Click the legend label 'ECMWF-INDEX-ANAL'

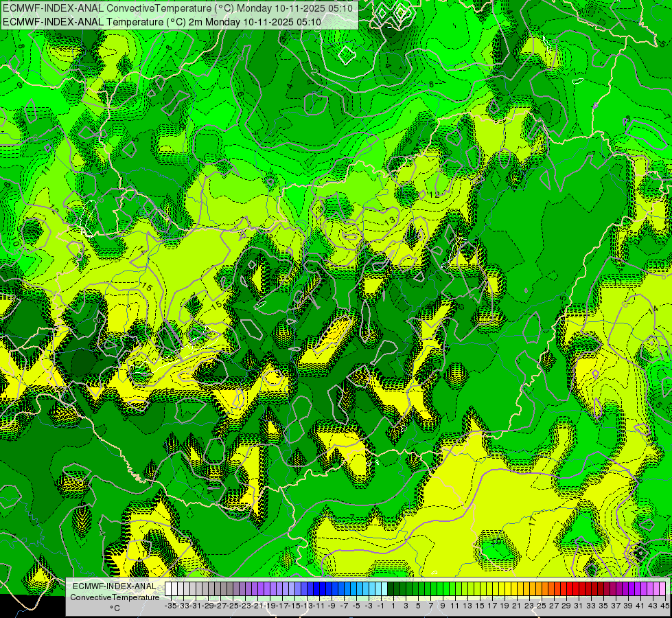[x=115, y=586]
